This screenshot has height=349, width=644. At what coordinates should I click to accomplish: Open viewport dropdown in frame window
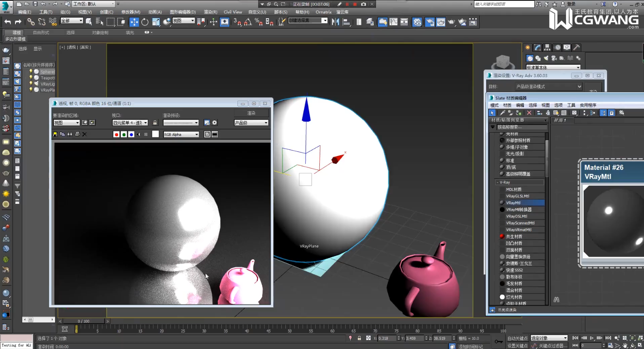(x=130, y=123)
